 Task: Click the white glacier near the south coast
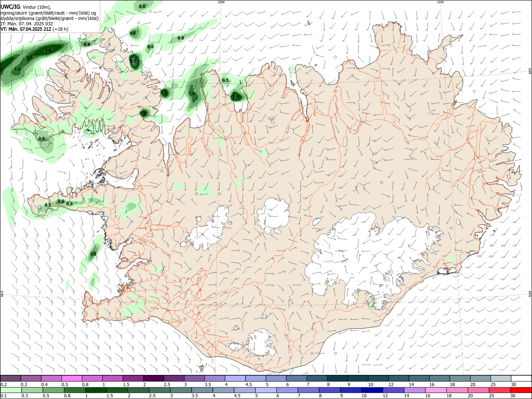point(261,343)
